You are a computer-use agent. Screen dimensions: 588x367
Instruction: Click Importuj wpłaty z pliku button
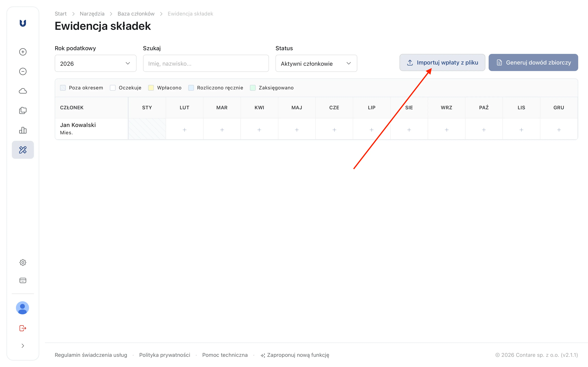(x=442, y=63)
